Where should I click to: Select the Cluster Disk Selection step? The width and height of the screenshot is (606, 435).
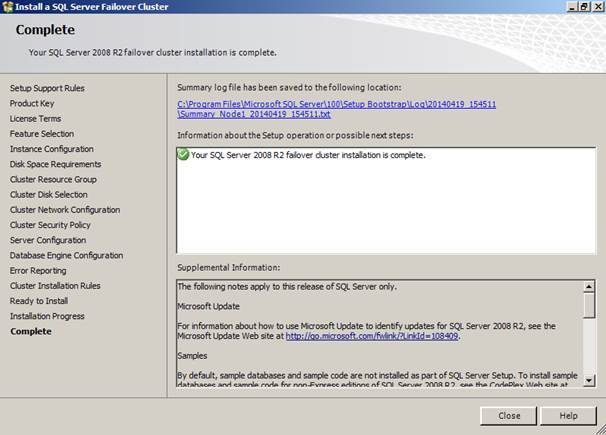tap(49, 194)
